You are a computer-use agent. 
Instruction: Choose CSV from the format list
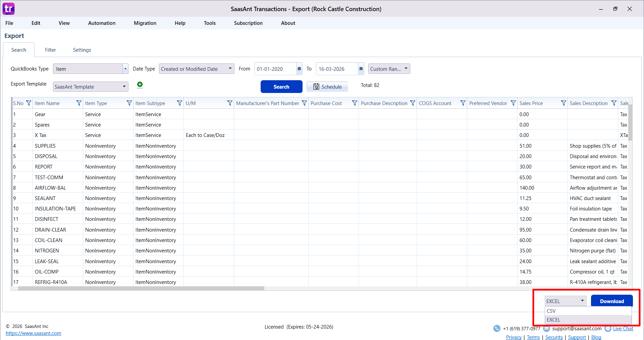(x=588, y=311)
